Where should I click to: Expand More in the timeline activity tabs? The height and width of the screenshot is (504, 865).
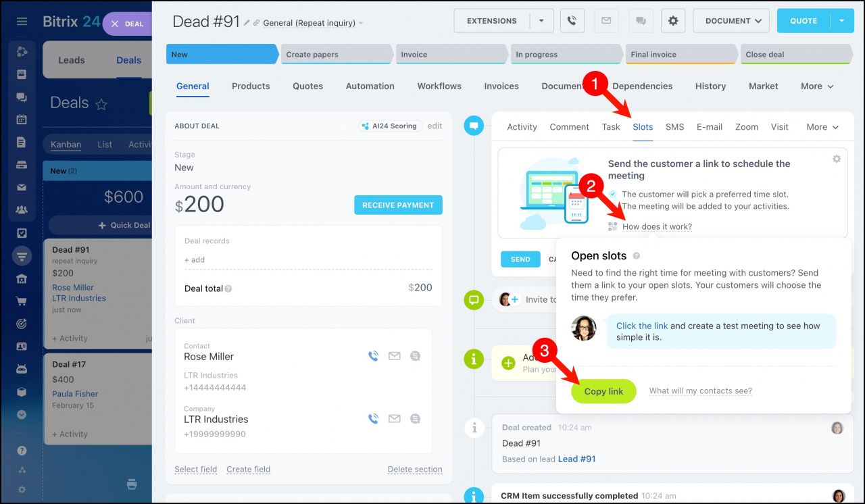pos(822,127)
